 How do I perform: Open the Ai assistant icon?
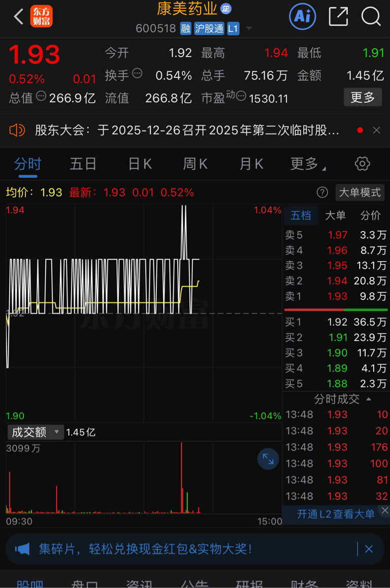(302, 16)
